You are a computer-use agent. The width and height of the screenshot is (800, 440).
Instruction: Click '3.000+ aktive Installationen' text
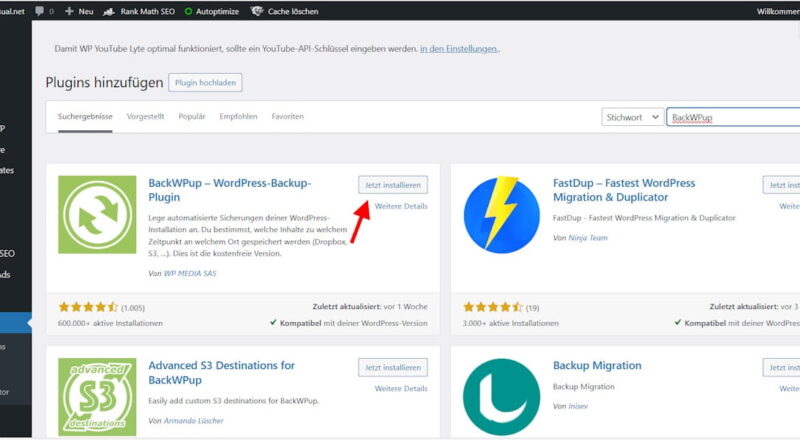coord(511,323)
